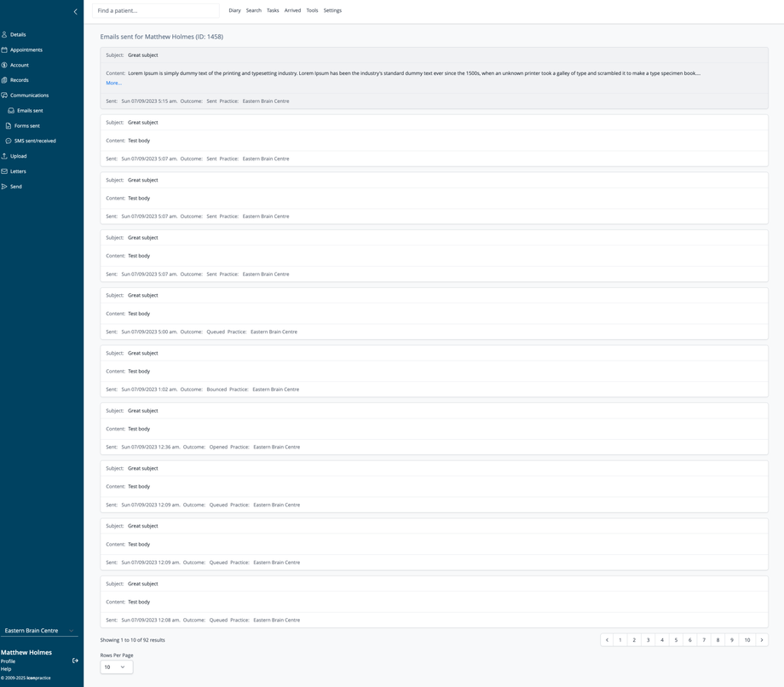Click the Emails sent envelope icon

point(11,111)
